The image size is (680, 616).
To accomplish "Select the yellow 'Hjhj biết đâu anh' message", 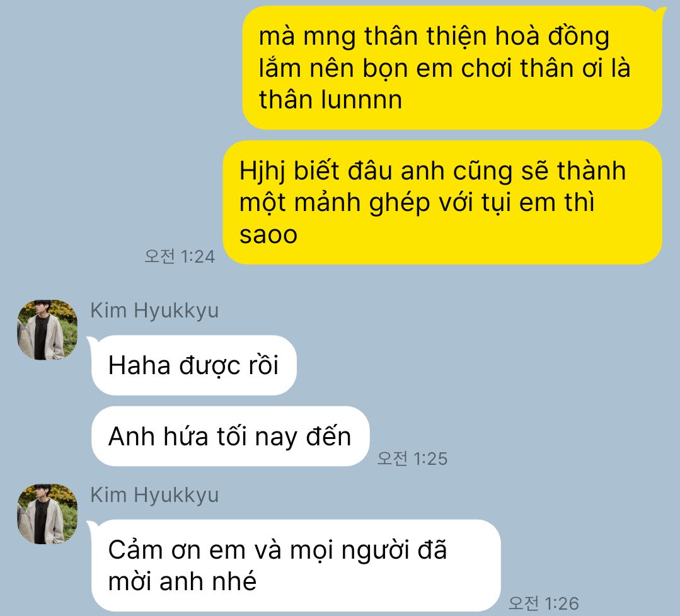I will pos(442,202).
